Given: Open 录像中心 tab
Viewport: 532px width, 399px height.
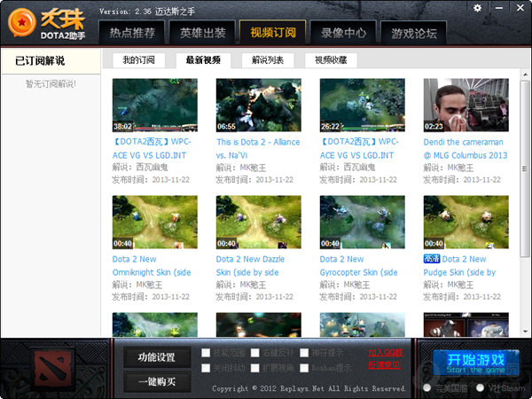Looking at the screenshot, I should (343, 33).
